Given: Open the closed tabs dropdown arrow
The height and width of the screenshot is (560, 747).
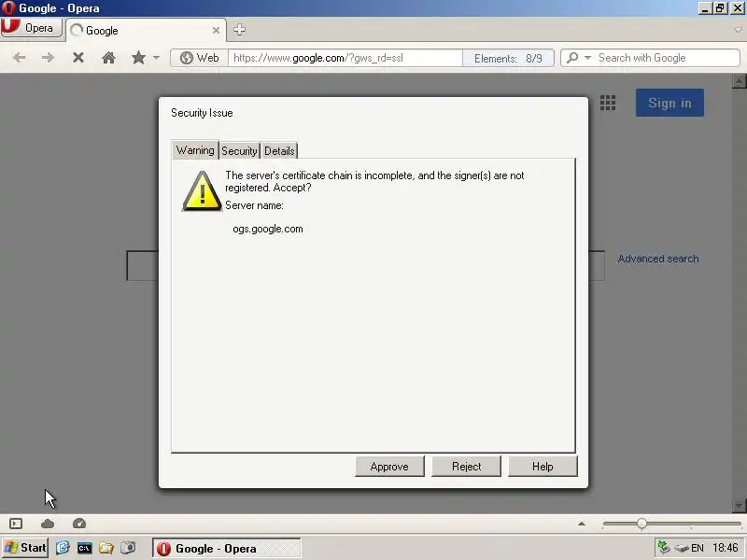Looking at the screenshot, I should click(738, 30).
